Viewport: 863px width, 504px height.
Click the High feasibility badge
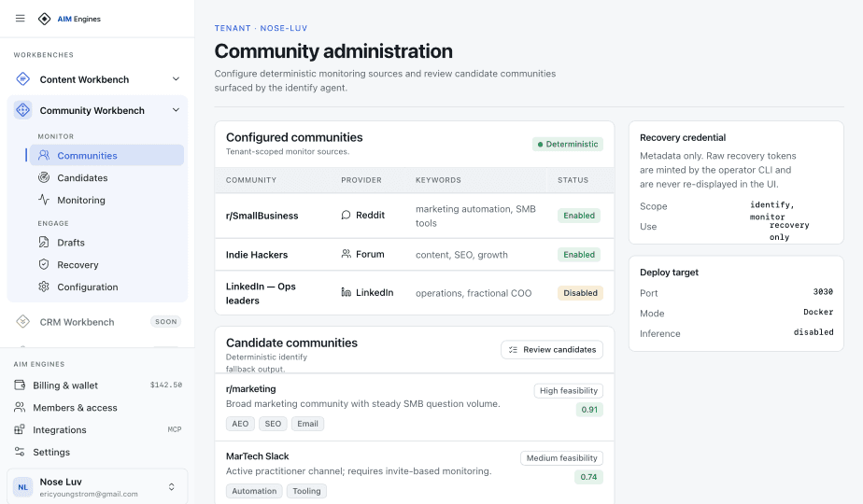569,391
